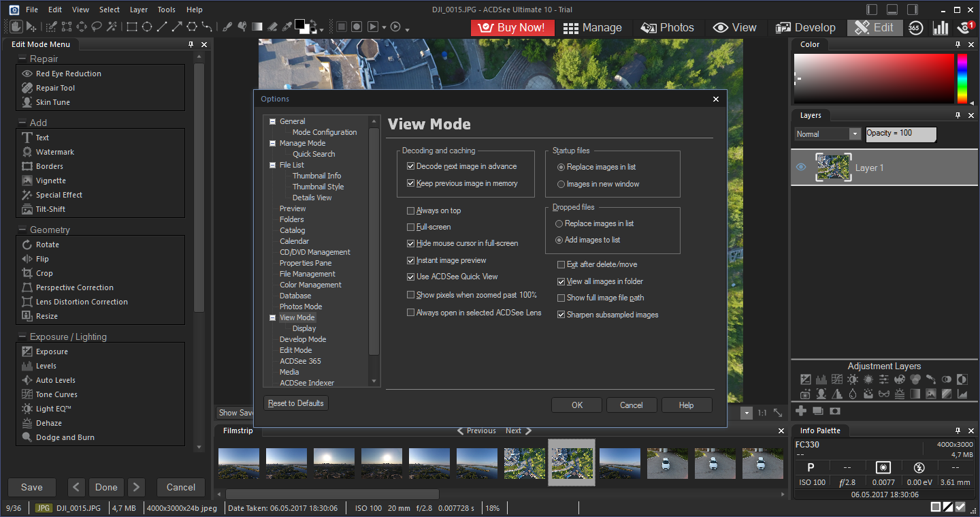
Task: Select the Hand pan tool in toolbar
Action: (x=17, y=27)
